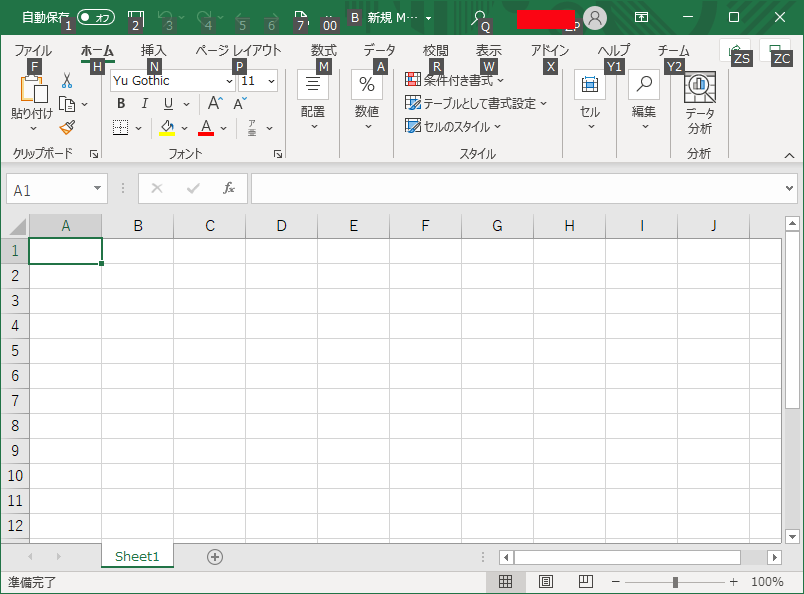Expand the font color dropdown arrow
This screenshot has width=804, height=594.
(x=224, y=128)
